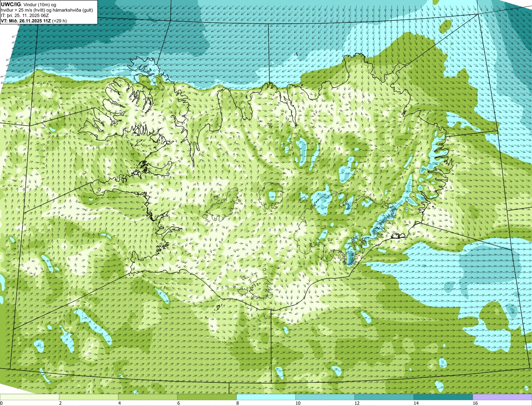532x406 pixels.
Task: Click the 12–14 m/s teal legend swatch
Action: pos(384,397)
